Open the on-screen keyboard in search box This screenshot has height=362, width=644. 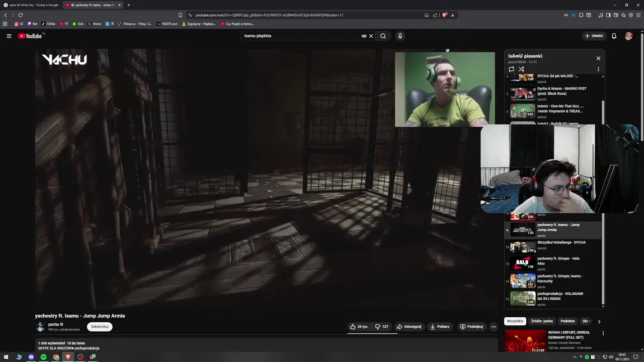pos(364,36)
